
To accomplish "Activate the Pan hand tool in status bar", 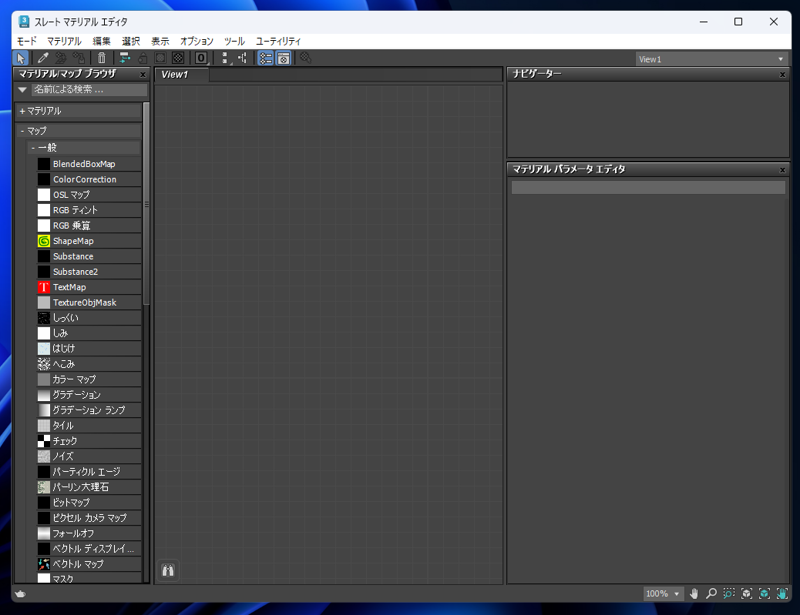I will point(695,593).
